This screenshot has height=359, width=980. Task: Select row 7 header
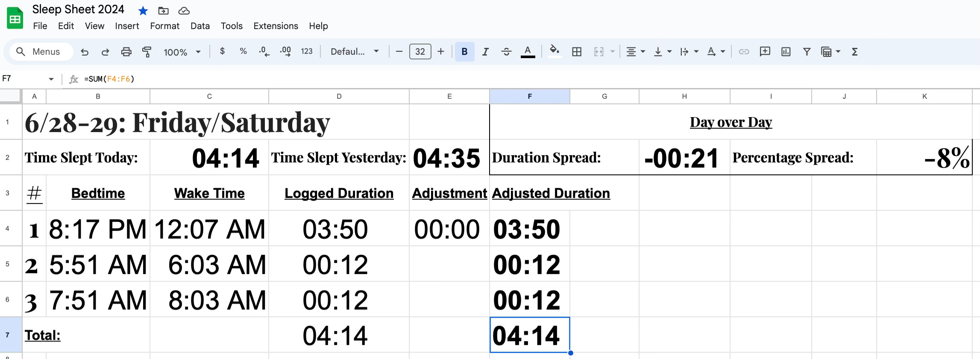(11, 335)
